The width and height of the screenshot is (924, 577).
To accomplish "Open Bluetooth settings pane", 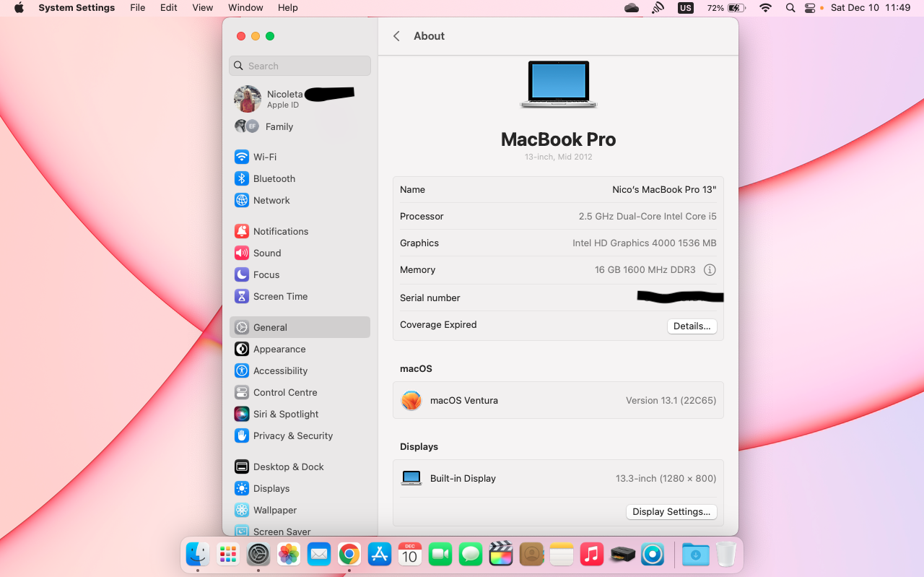I will tap(300, 178).
